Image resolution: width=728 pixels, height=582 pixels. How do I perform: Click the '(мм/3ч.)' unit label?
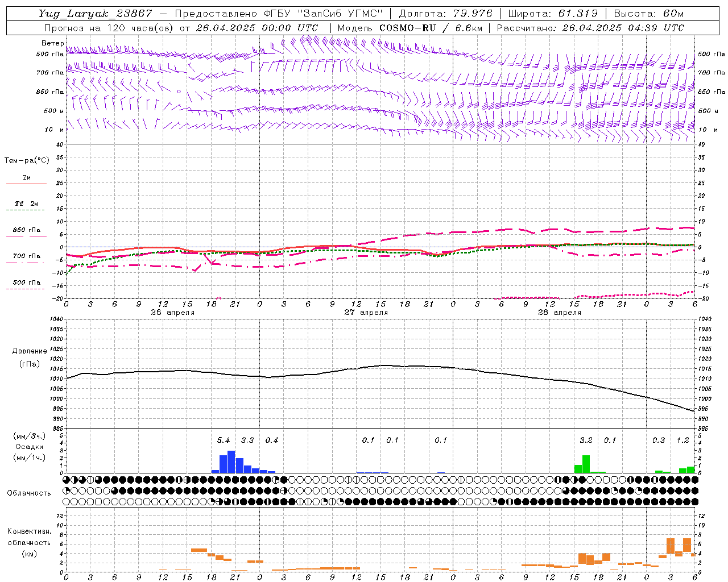(29, 436)
